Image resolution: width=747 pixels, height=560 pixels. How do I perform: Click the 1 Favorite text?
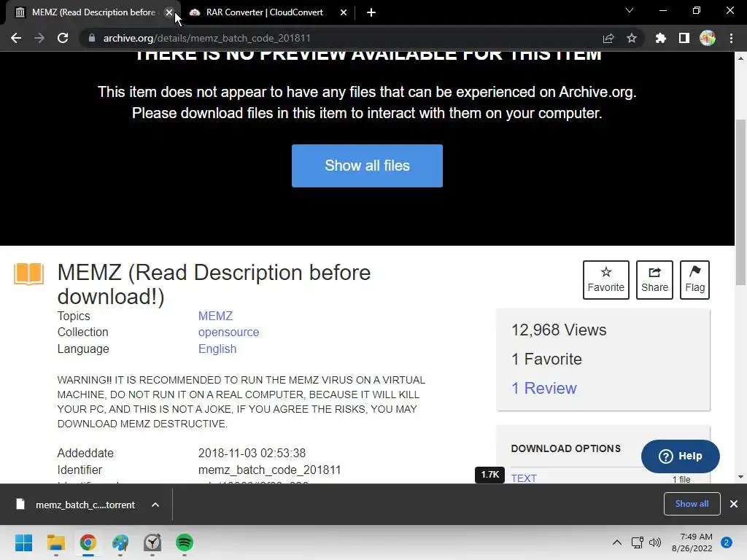[546, 359]
